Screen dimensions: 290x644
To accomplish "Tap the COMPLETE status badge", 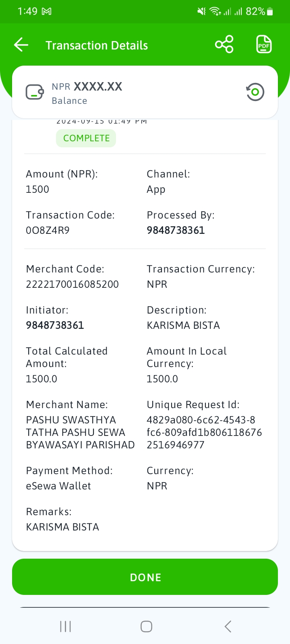I will [x=86, y=138].
